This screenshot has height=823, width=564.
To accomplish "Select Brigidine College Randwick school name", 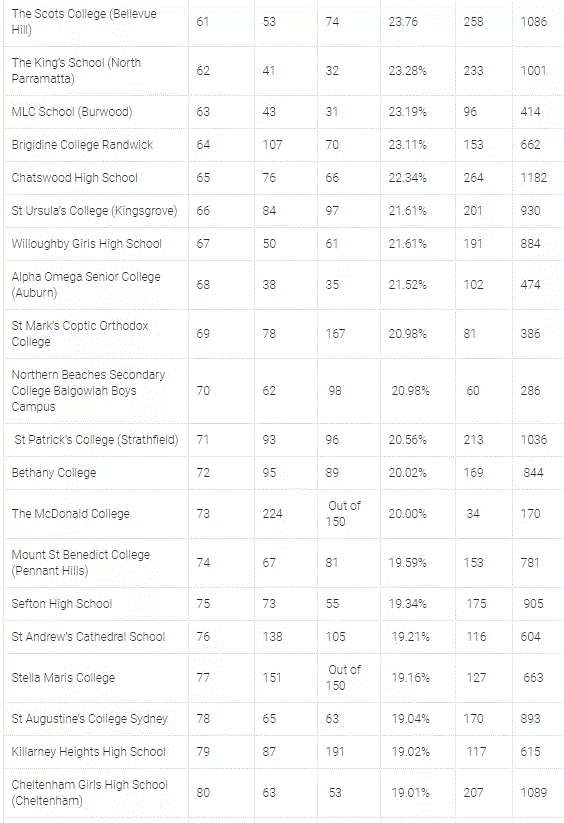I will tap(82, 145).
